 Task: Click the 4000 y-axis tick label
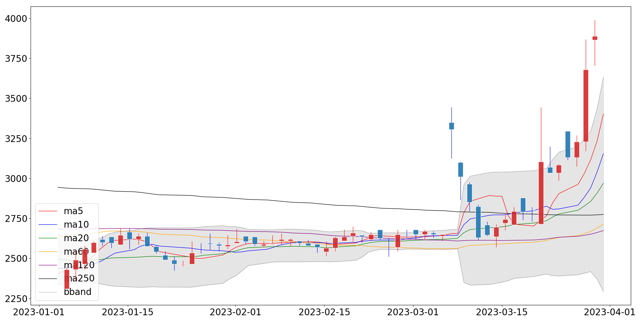coord(16,19)
